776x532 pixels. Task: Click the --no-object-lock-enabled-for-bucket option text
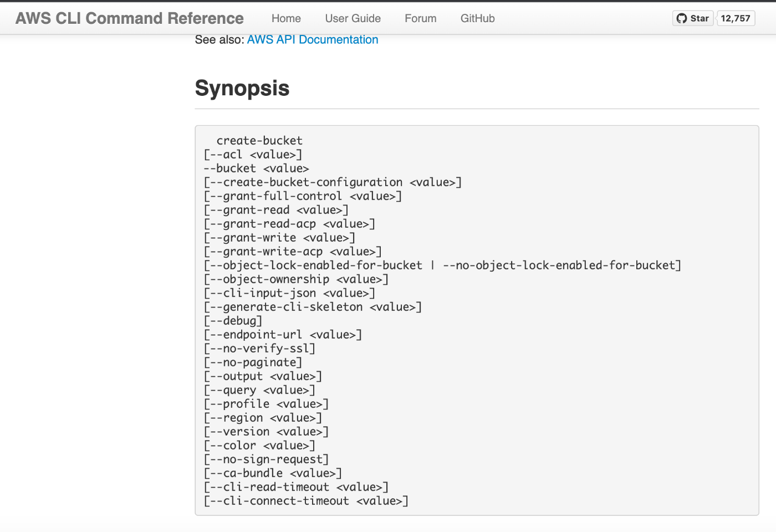(x=559, y=265)
